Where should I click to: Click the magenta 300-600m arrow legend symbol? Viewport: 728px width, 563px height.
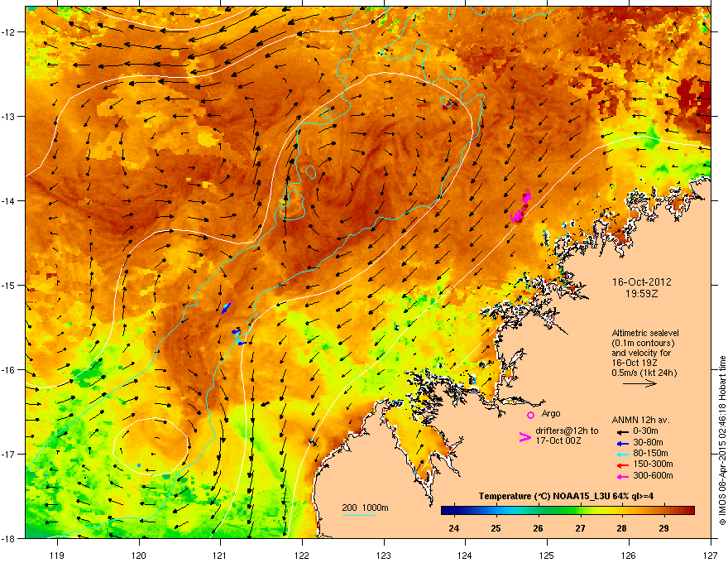(622, 477)
